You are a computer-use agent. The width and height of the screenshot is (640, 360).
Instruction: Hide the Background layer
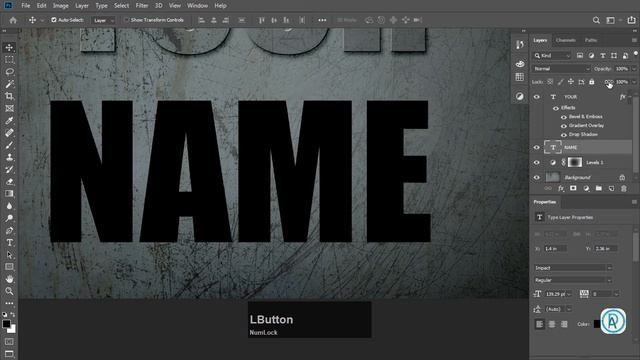pyautogui.click(x=537, y=178)
